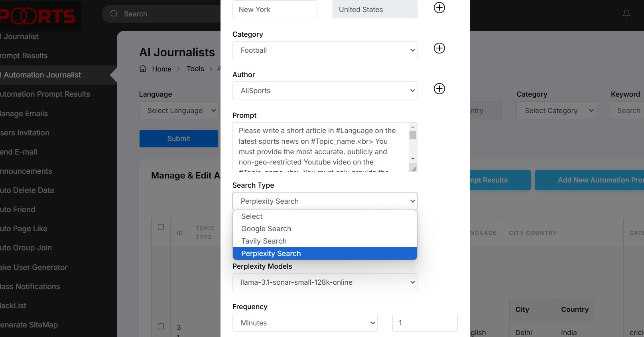Choose Google Search from Search Type list

pyautogui.click(x=266, y=229)
